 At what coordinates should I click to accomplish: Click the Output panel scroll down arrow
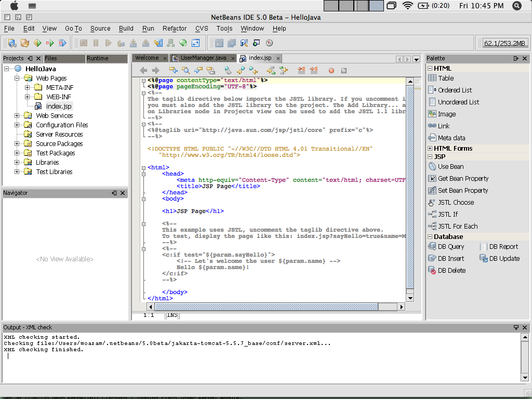click(x=525, y=377)
